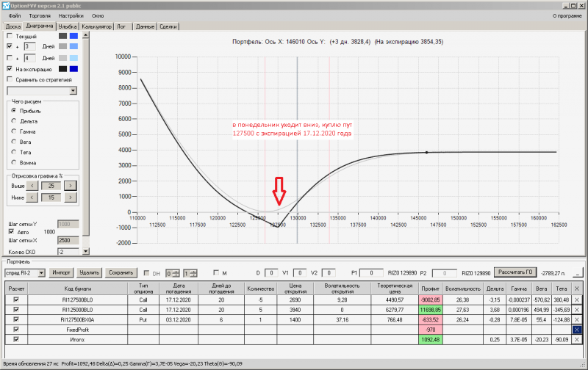This screenshot has height=370, width=588.
Task: Enable the Текущий curve checkbox
Action: [10, 36]
